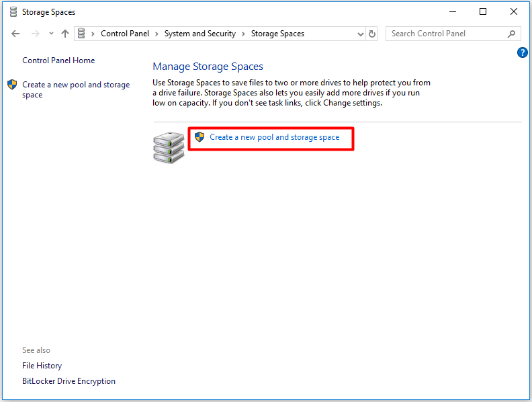Expand the chevron after Control Panel breadcrumb

tap(157, 34)
